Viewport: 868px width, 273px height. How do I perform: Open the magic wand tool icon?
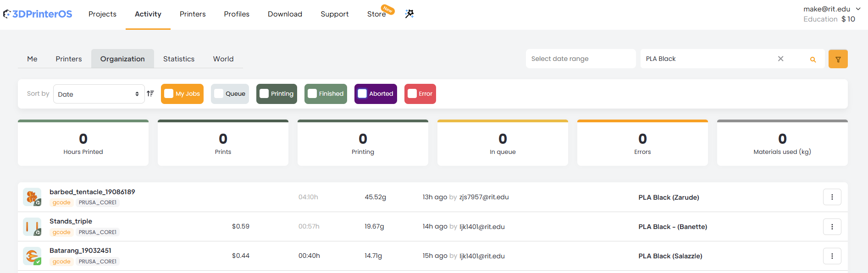[x=409, y=14]
